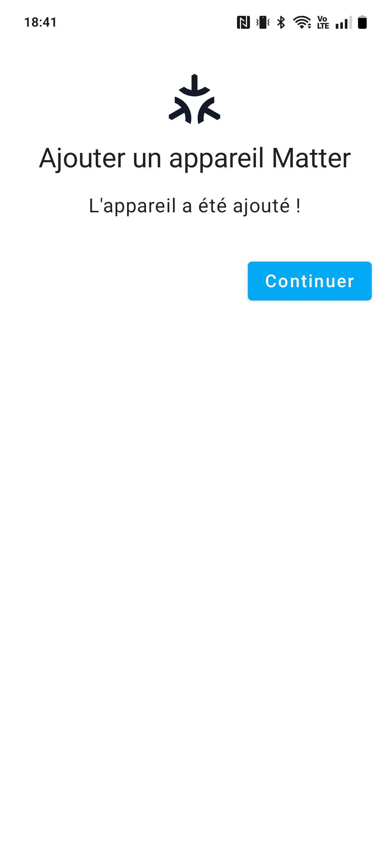Screen dimensions: 389x868
Task: Select the "Ajouter un appareil Matter" heading
Action: [x=195, y=158]
